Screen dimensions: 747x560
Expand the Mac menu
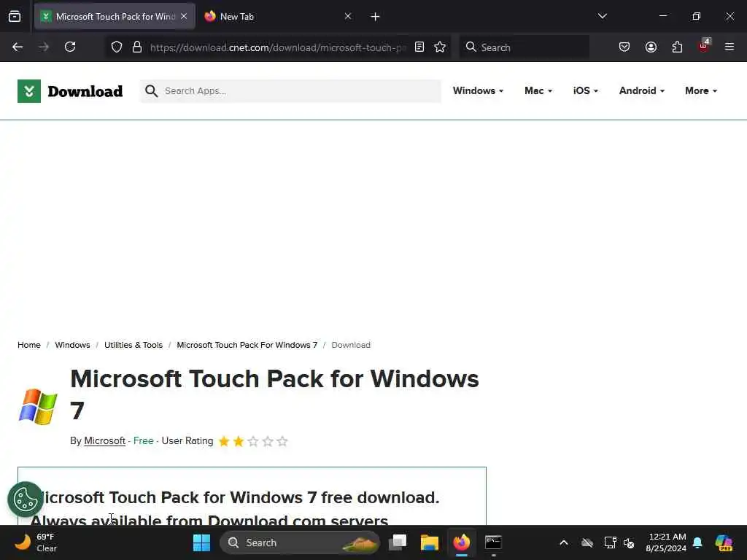538,90
